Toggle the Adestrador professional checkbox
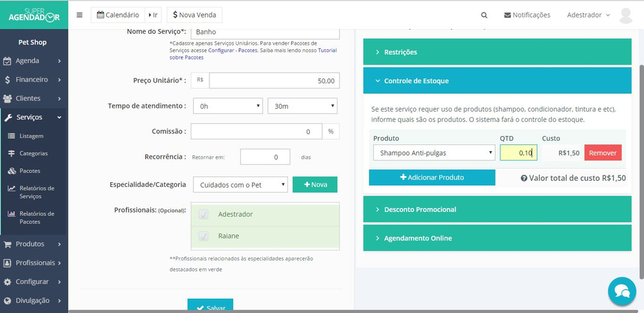 point(203,214)
